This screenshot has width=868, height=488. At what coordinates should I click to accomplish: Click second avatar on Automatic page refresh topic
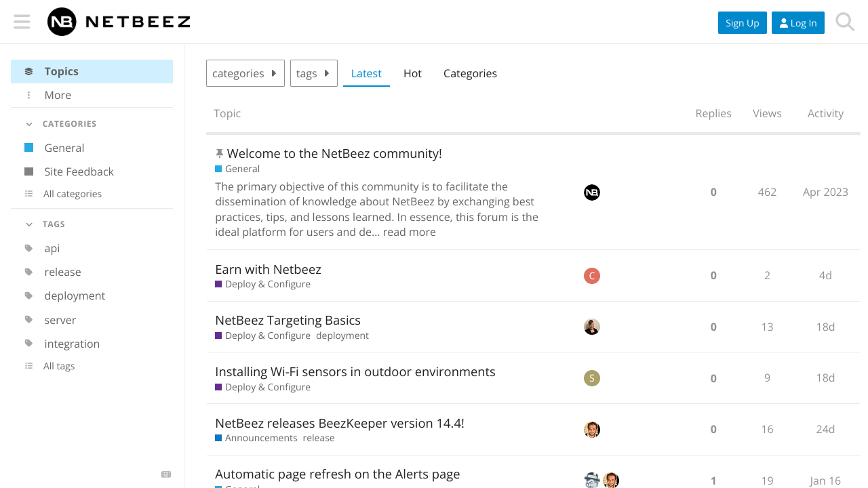(x=611, y=481)
